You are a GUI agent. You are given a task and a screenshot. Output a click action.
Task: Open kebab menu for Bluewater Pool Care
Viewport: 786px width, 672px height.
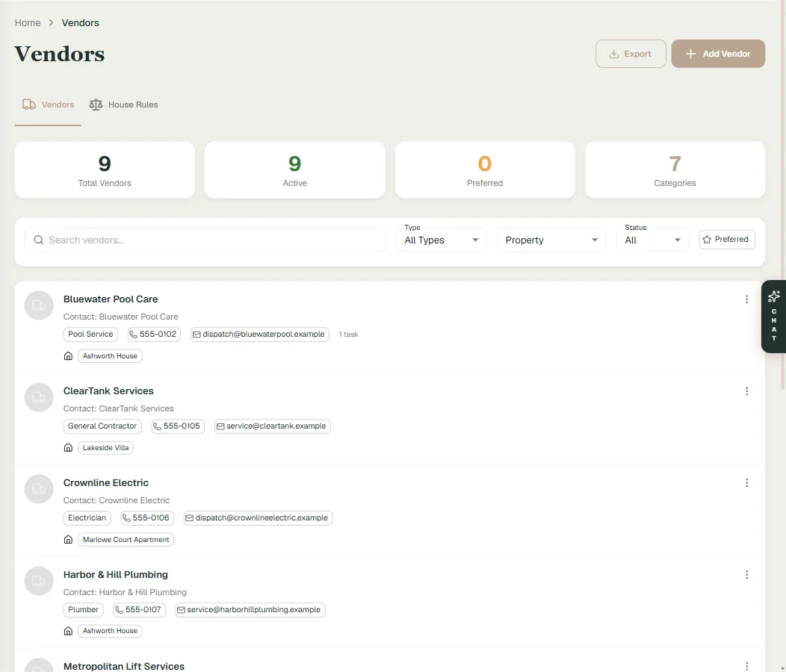click(x=746, y=299)
